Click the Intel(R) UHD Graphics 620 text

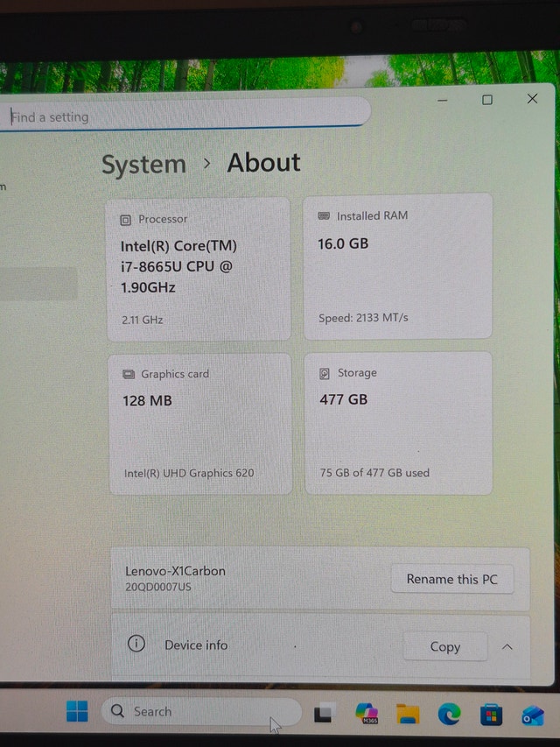[189, 473]
